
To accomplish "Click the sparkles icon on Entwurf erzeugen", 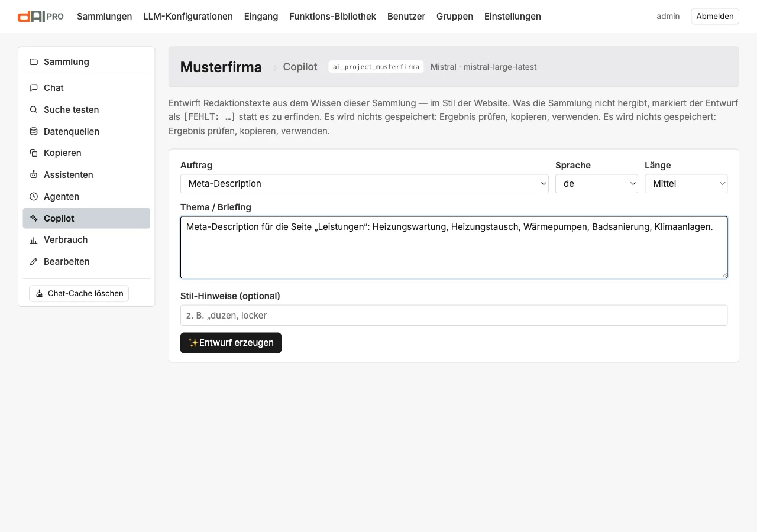I will [x=193, y=343].
